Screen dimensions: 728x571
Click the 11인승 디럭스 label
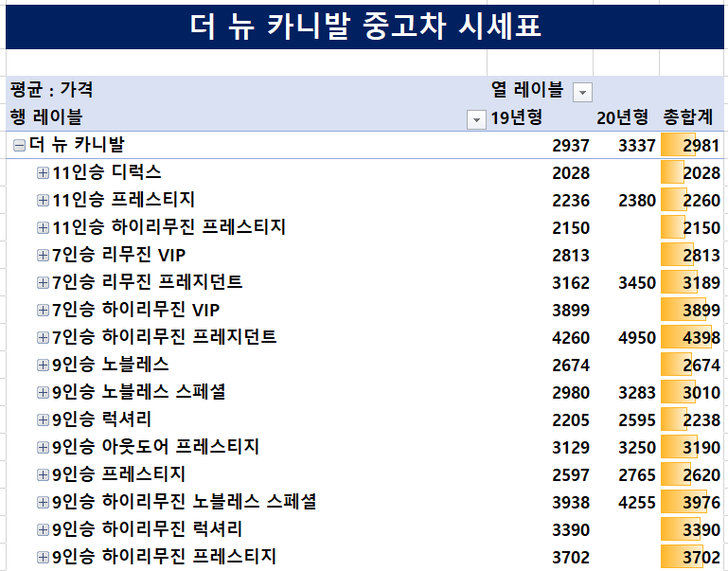[107, 172]
